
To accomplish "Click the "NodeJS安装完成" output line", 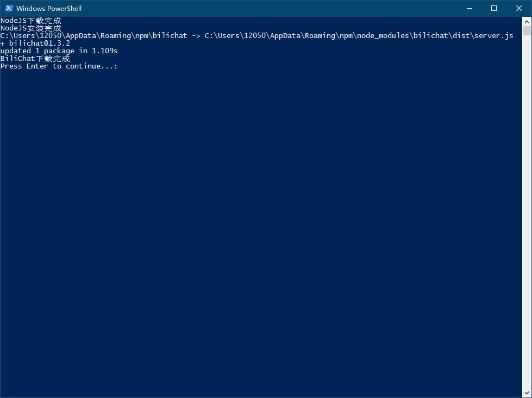I will click(x=31, y=28).
